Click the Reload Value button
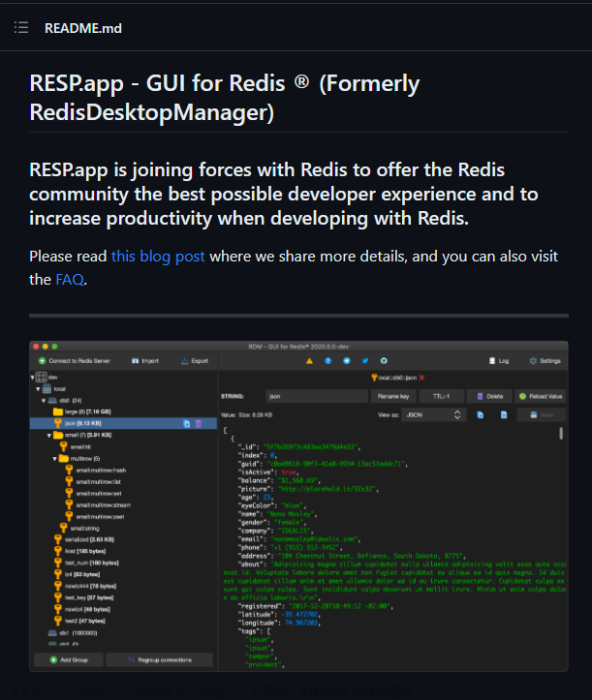Screen dimensions: 592x700 (x=541, y=396)
